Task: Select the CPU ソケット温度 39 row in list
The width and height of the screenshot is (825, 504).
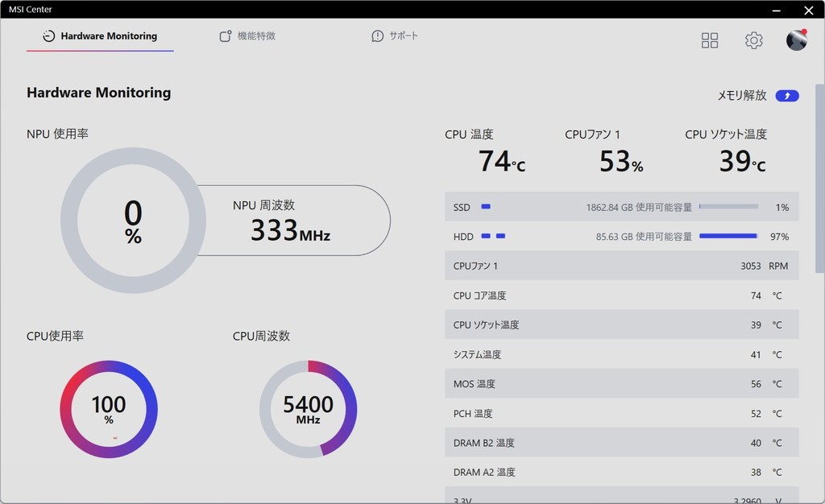Action: tap(622, 324)
